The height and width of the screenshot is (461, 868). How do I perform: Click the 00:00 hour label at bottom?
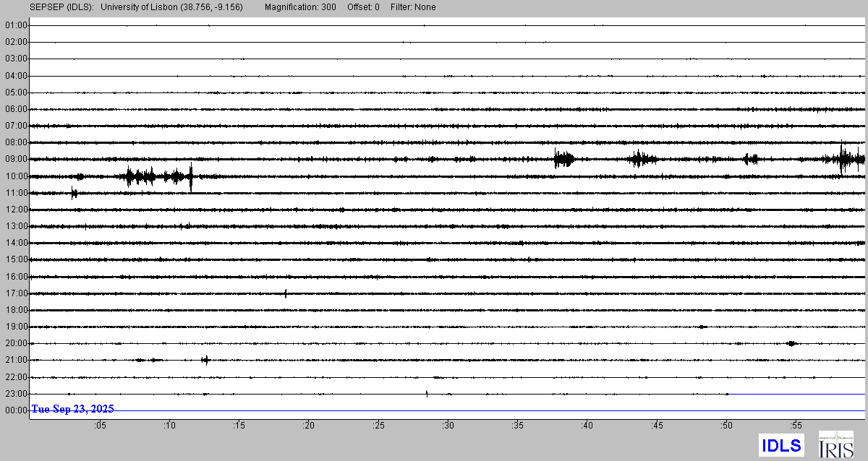(16, 410)
